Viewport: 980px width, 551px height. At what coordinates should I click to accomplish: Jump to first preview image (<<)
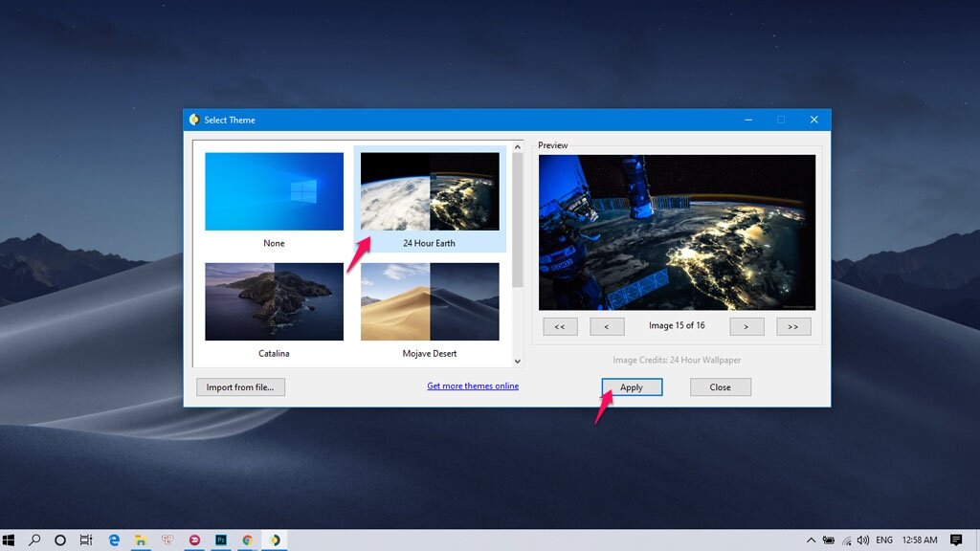pyautogui.click(x=560, y=326)
